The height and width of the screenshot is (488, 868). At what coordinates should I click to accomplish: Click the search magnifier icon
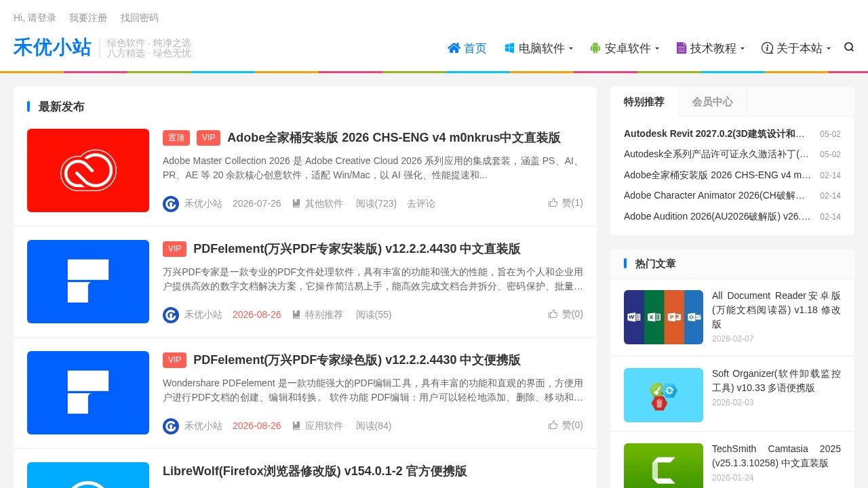click(x=849, y=47)
